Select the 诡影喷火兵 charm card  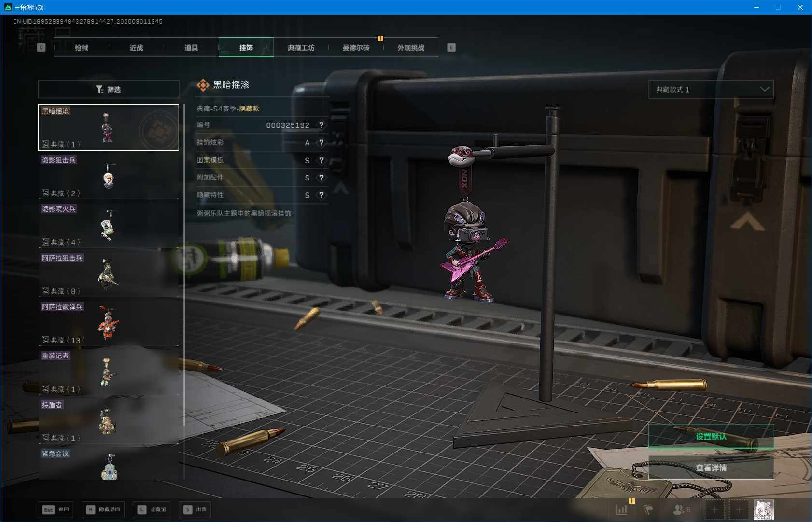click(x=109, y=225)
